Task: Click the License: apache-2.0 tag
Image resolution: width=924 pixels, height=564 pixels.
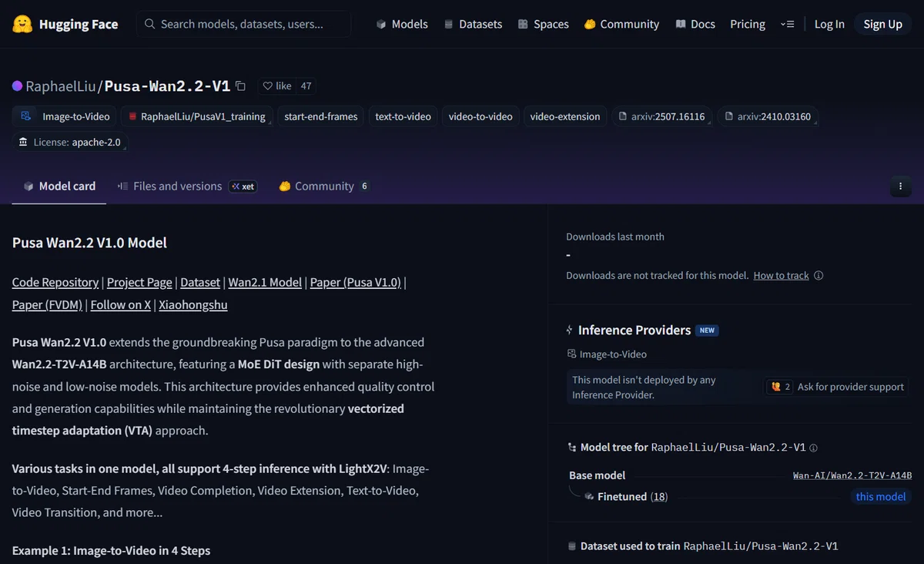Action: pyautogui.click(x=71, y=142)
